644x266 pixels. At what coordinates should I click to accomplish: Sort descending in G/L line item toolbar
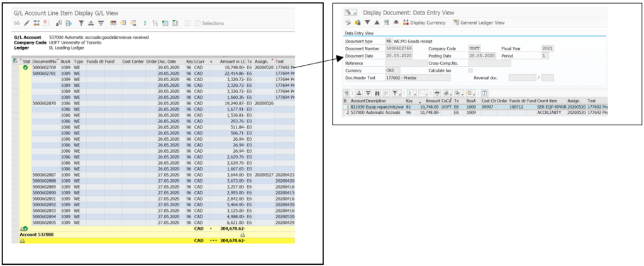point(101,23)
